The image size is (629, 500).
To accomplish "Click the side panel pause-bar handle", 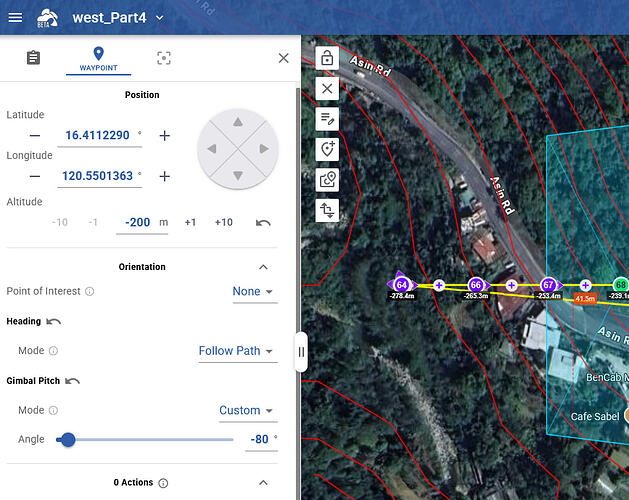I will point(301,352).
